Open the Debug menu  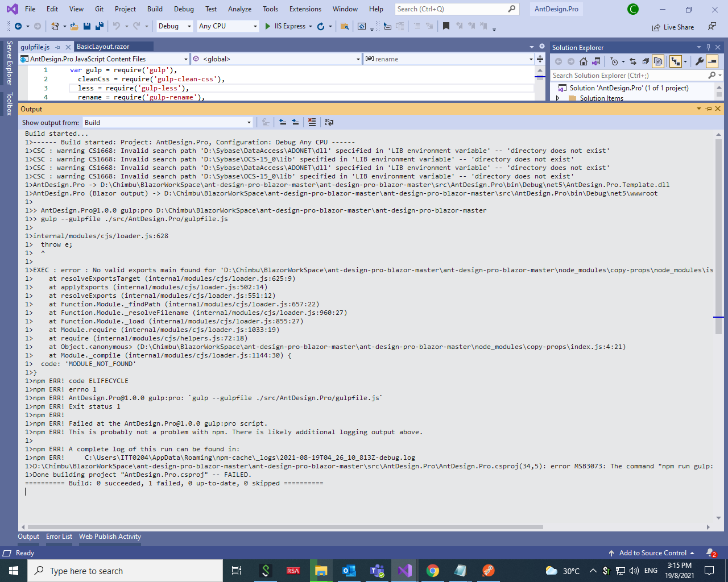click(x=184, y=9)
